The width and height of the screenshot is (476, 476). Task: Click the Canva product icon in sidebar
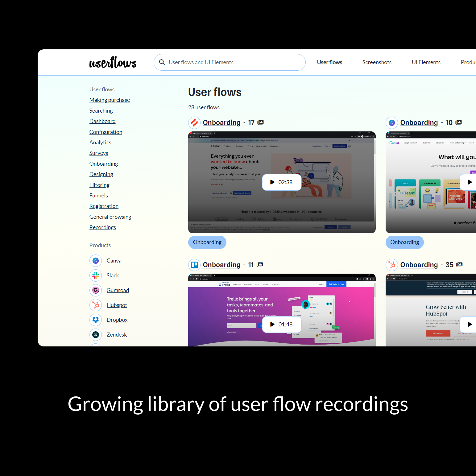[x=96, y=261]
